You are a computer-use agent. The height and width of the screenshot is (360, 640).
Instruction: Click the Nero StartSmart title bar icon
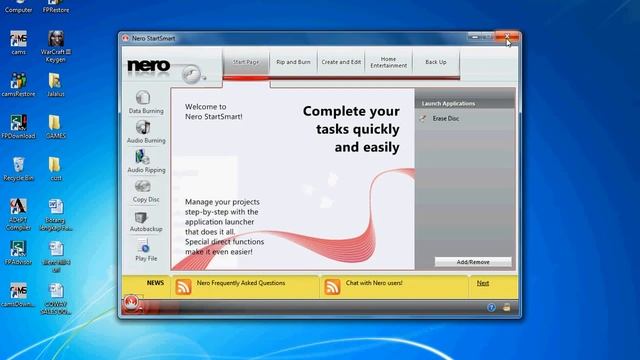(x=125, y=38)
